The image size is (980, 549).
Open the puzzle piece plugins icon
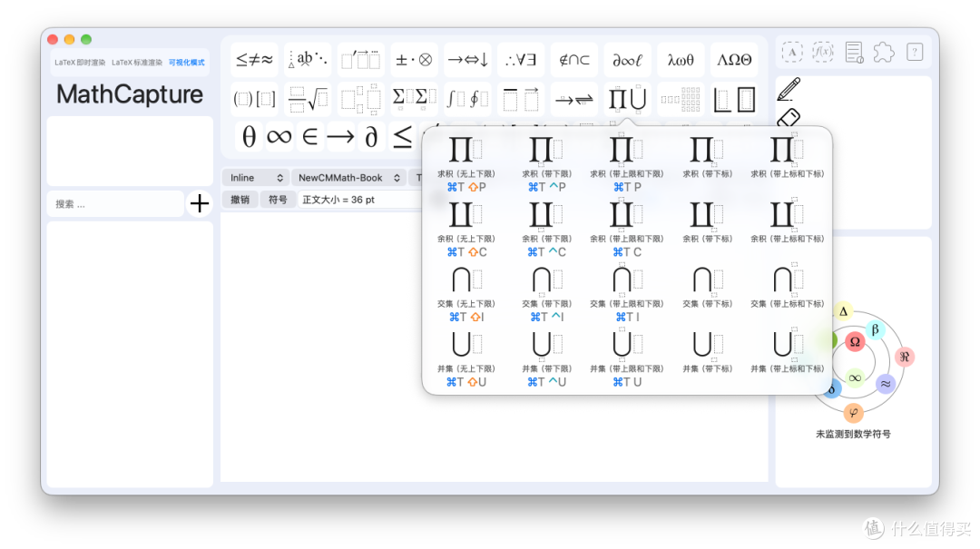(x=884, y=52)
